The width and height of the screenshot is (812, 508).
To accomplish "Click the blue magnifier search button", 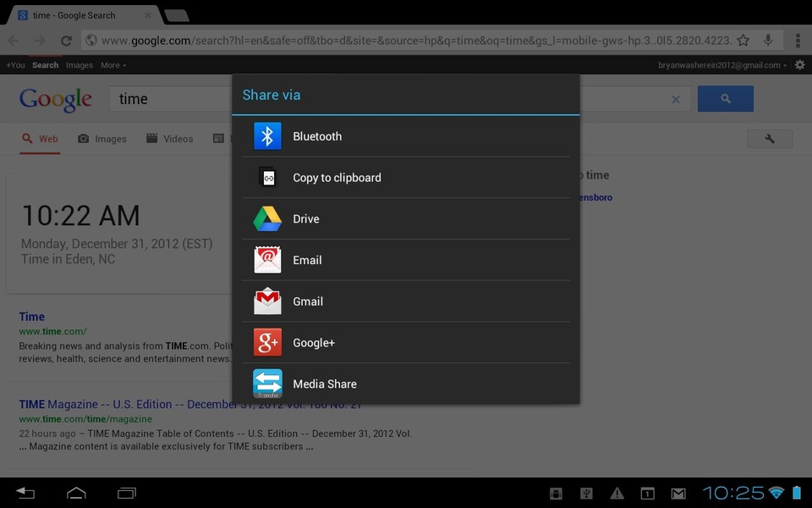I will [726, 98].
